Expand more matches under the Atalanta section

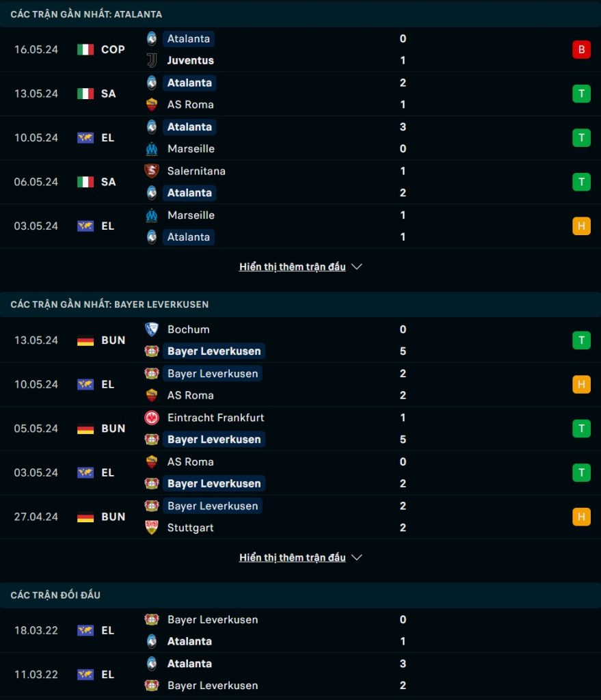point(293,267)
